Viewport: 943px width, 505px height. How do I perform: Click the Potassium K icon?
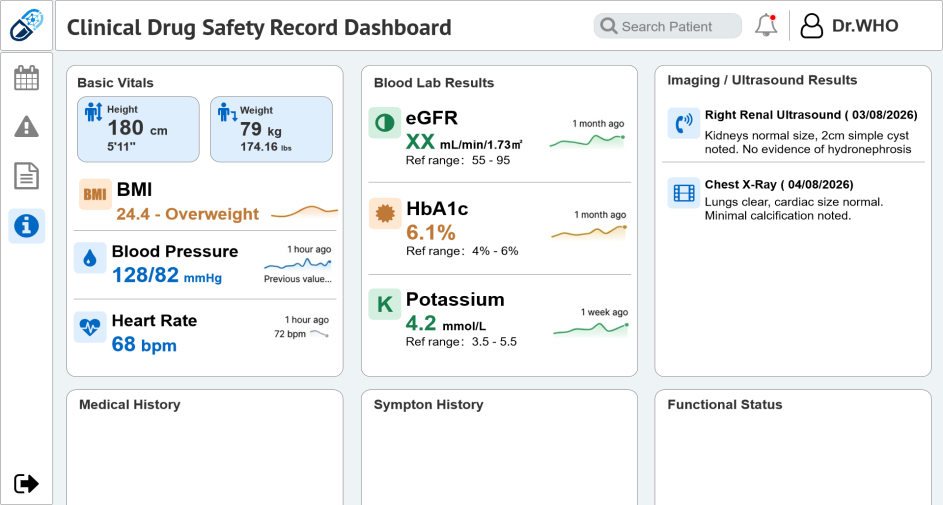point(384,304)
